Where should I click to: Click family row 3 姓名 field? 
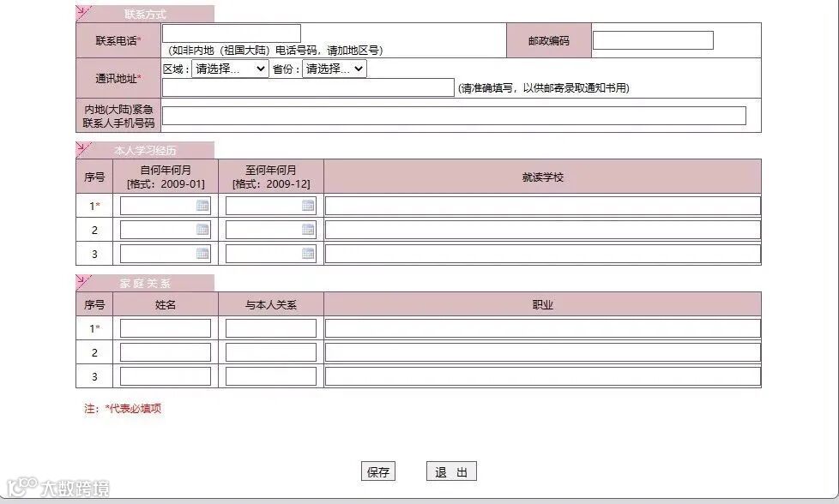point(166,376)
